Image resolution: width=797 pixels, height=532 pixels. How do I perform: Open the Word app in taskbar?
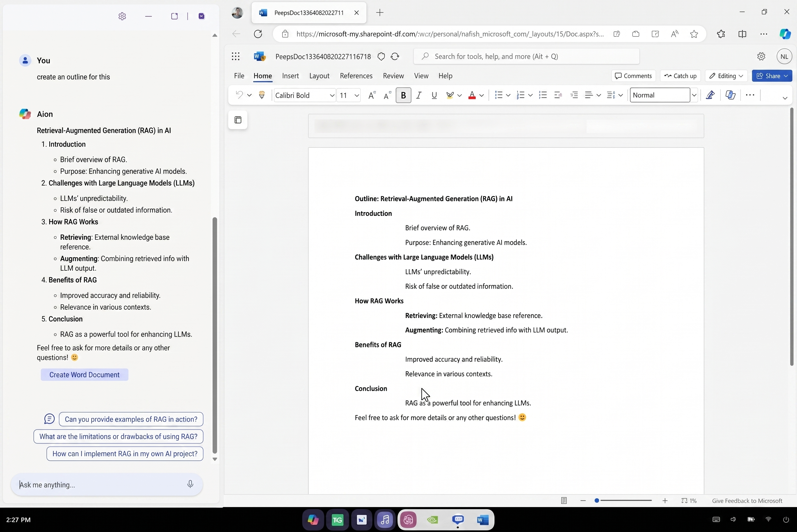[x=482, y=519]
